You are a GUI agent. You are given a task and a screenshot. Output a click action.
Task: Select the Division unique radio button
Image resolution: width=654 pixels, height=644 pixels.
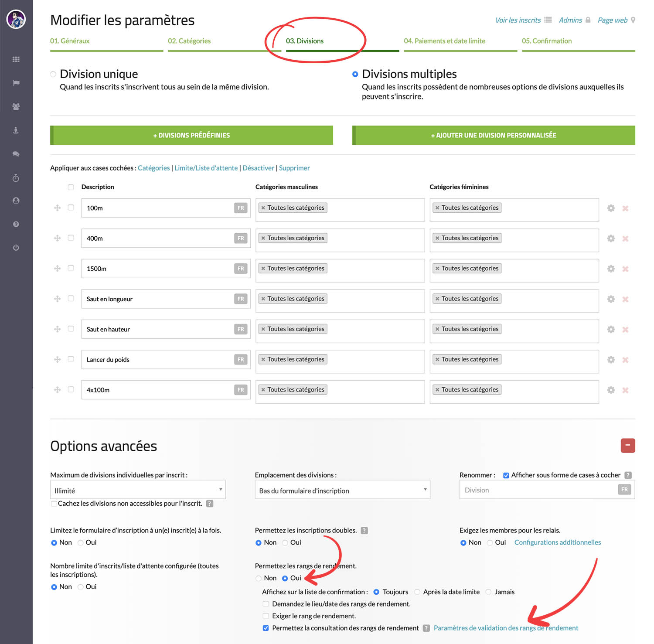(53, 74)
